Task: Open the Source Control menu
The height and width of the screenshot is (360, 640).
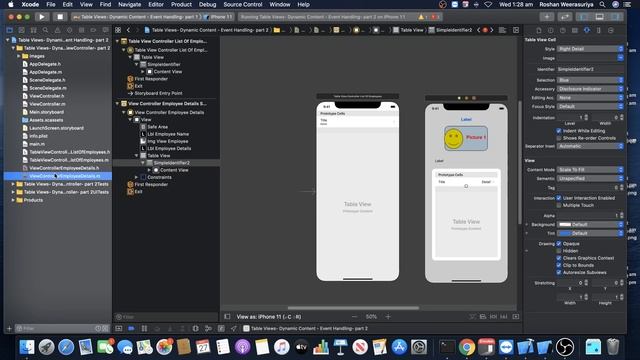Action: pyautogui.click(x=242, y=4)
